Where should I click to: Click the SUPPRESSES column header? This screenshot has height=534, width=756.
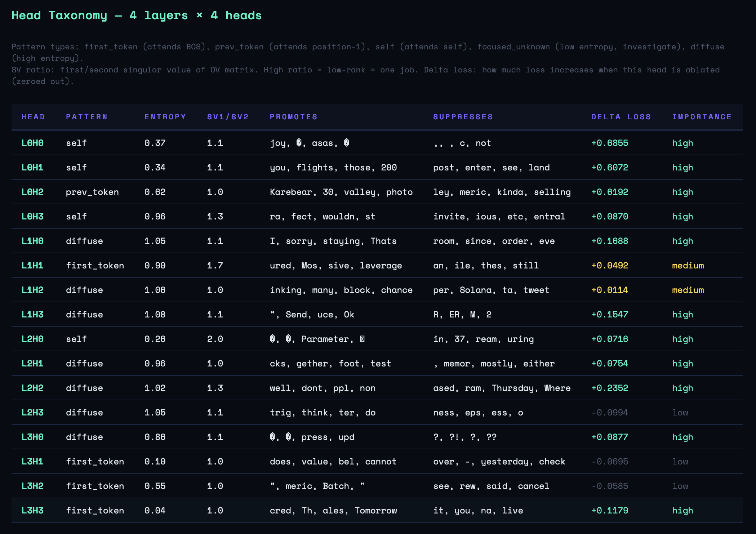[x=463, y=117]
